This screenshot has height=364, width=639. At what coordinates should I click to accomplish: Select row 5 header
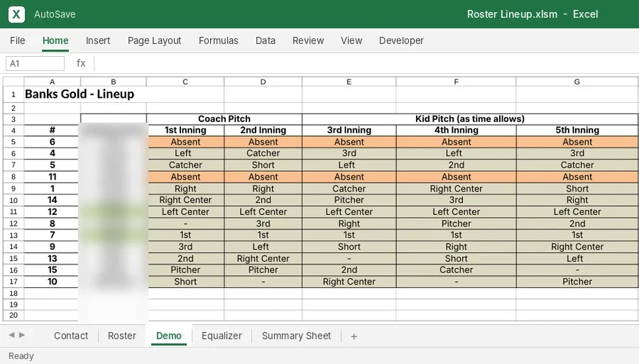[13, 142]
